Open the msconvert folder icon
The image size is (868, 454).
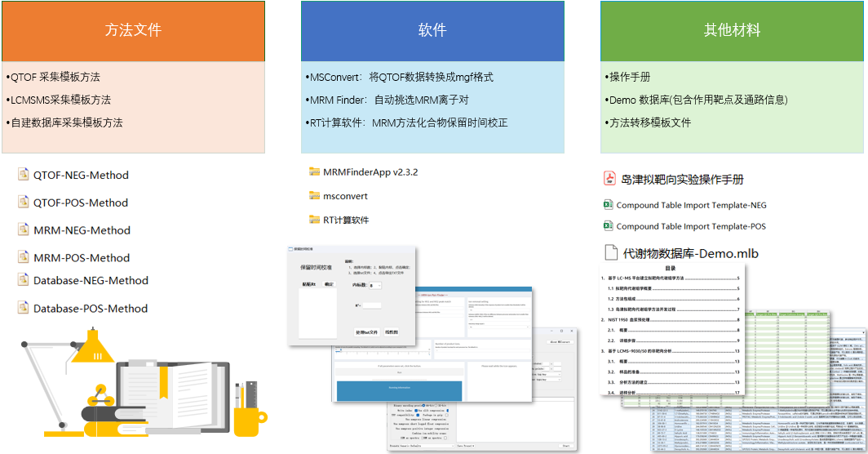(315, 196)
